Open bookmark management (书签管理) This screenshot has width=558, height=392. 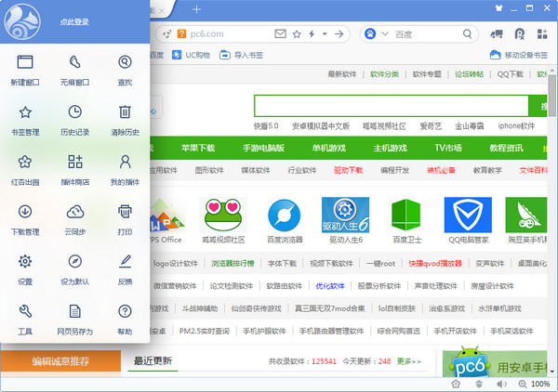[25, 120]
